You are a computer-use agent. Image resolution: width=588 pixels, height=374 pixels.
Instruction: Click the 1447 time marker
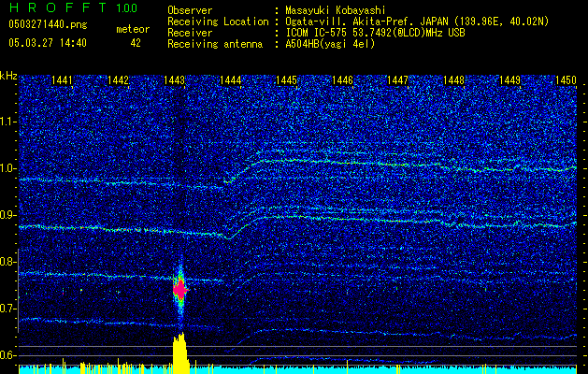tap(397, 79)
